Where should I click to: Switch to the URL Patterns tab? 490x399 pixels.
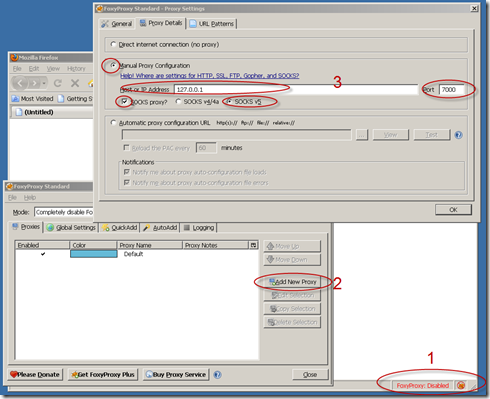(x=212, y=24)
